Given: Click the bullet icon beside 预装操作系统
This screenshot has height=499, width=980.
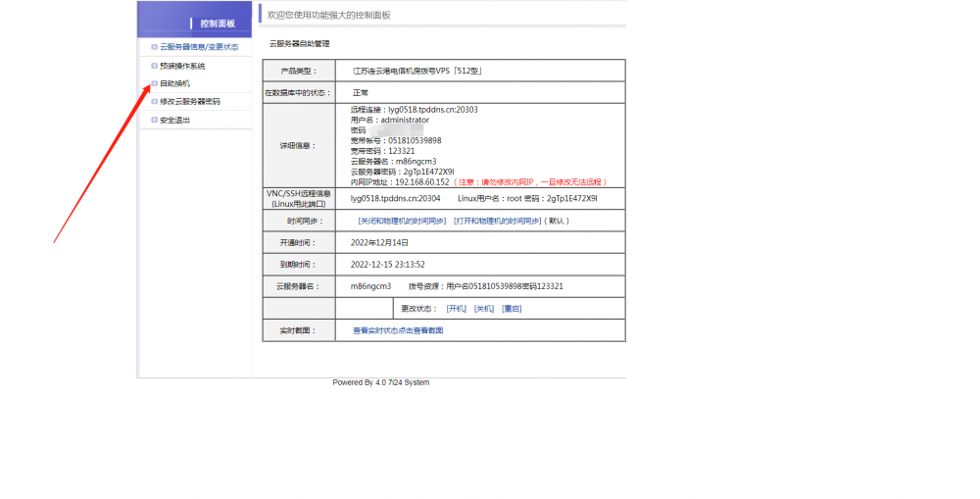Looking at the screenshot, I should [155, 66].
